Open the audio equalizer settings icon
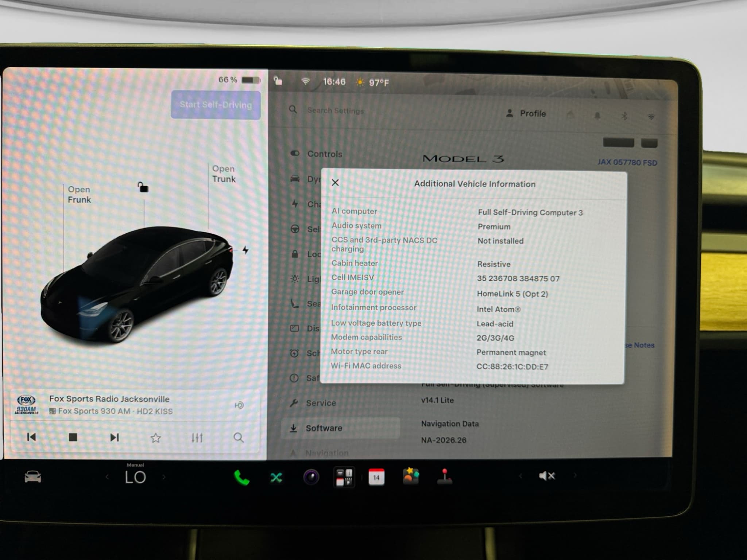The image size is (747, 560). pos(197,437)
